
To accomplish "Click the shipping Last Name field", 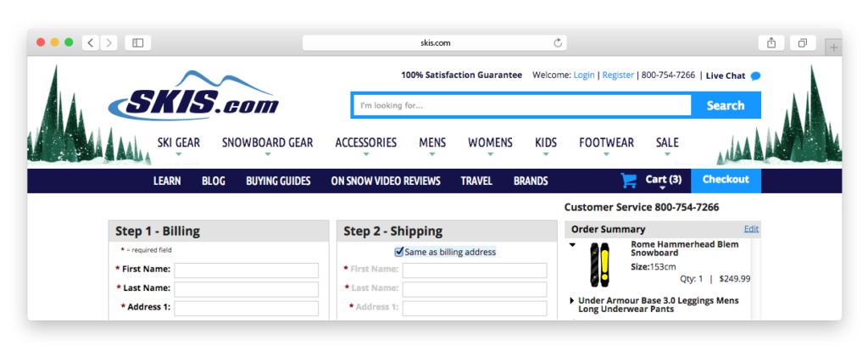I will [475, 289].
